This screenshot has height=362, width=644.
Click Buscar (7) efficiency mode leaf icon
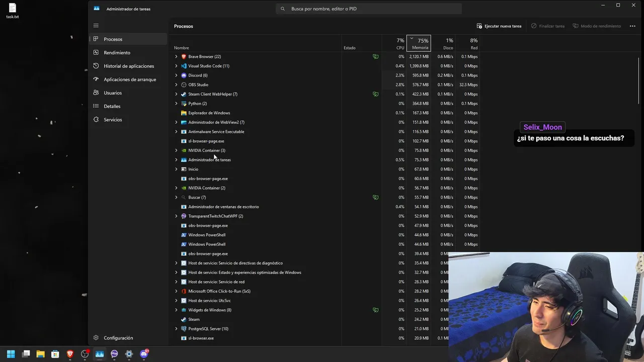click(375, 197)
